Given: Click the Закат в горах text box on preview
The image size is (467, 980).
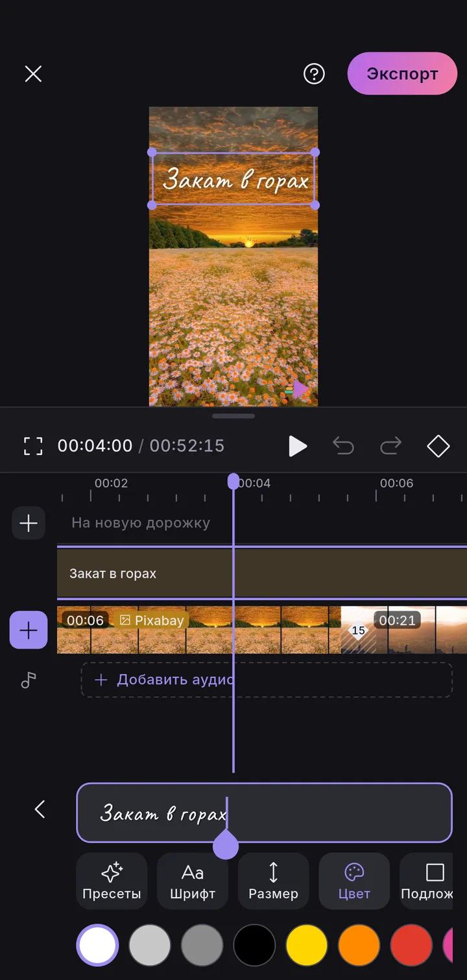Looking at the screenshot, I should (233, 179).
